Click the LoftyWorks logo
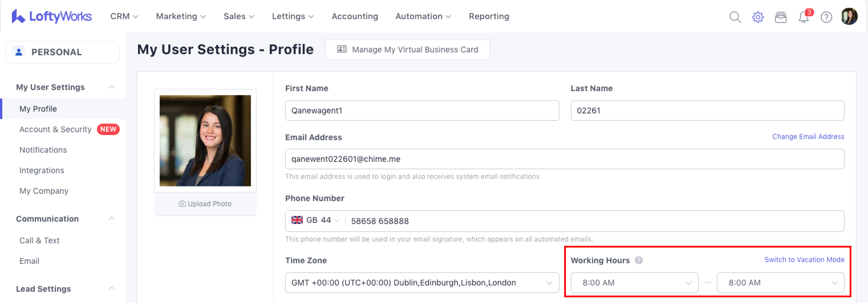 coord(51,16)
